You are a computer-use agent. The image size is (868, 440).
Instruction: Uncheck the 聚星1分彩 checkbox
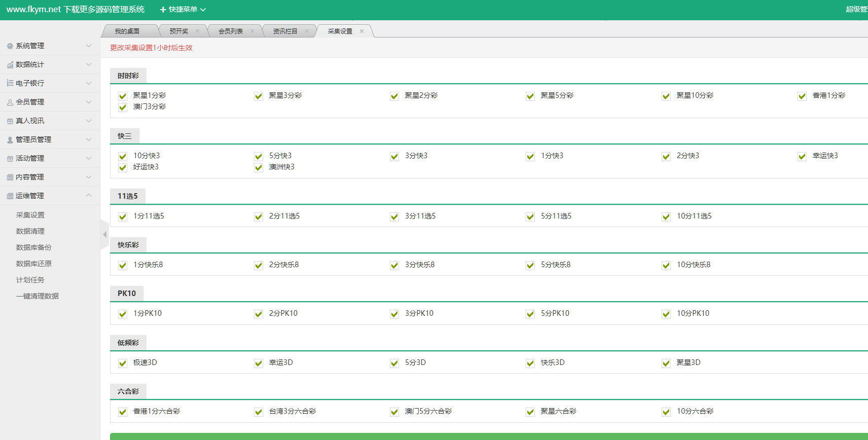[123, 96]
